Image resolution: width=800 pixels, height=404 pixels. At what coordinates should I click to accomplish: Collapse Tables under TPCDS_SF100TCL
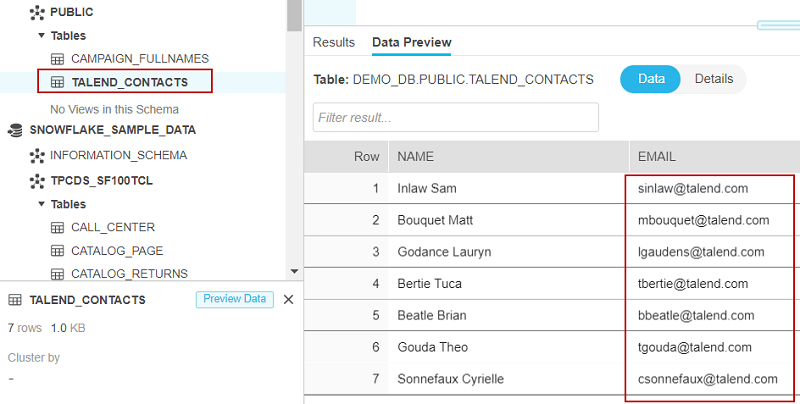pos(41,204)
